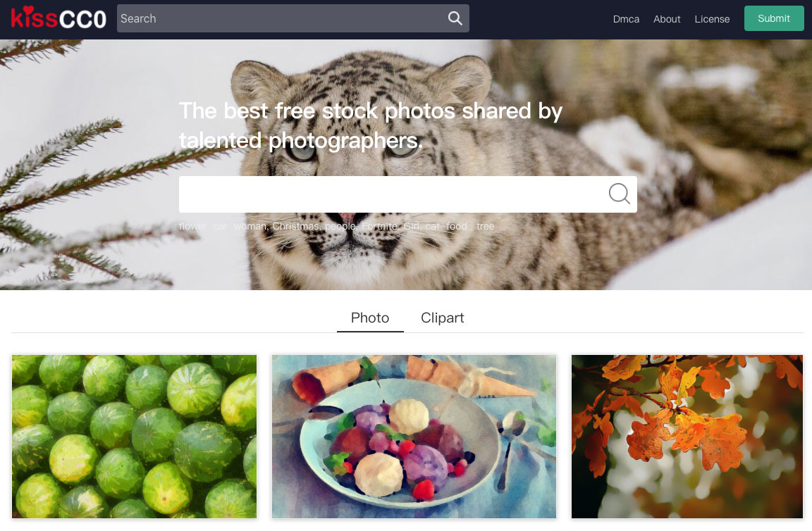This screenshot has width=812, height=531.
Task: Select the 'Christmas' search tag
Action: tap(296, 226)
